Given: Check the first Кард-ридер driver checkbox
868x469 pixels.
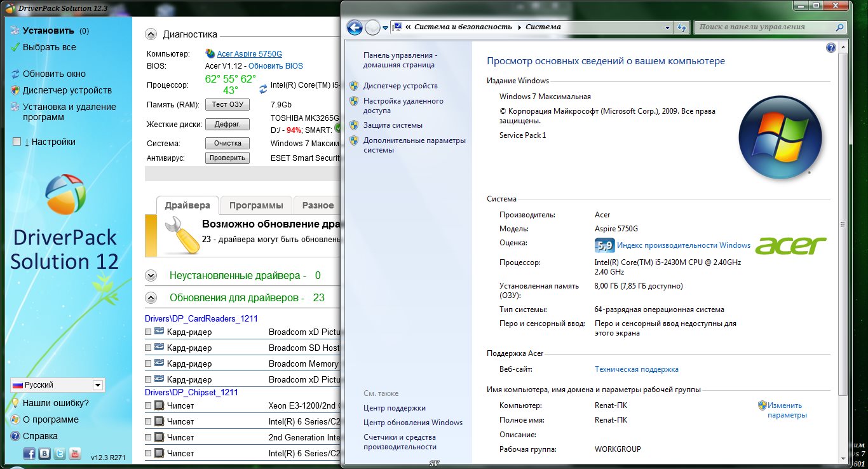Looking at the screenshot, I should click(148, 332).
